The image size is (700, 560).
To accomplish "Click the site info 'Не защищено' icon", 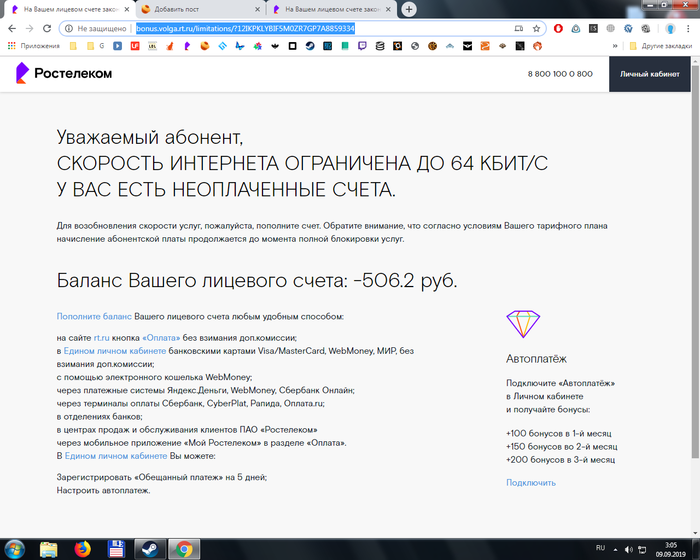I will [69, 29].
